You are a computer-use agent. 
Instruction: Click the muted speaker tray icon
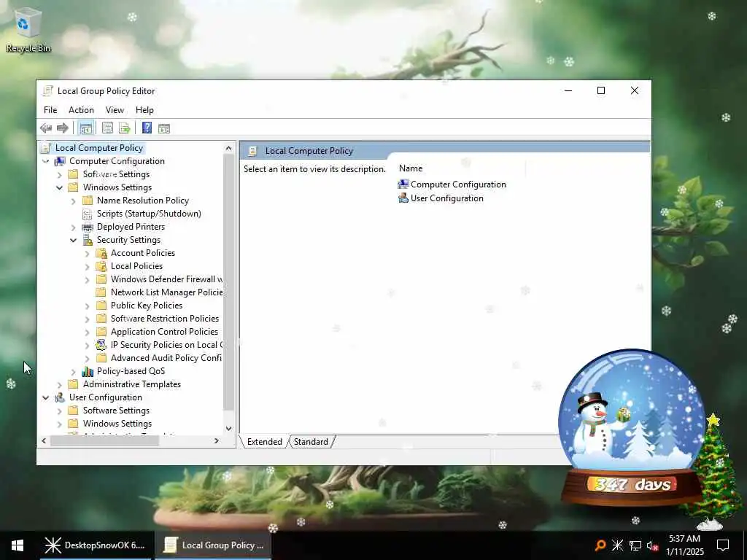[653, 545]
